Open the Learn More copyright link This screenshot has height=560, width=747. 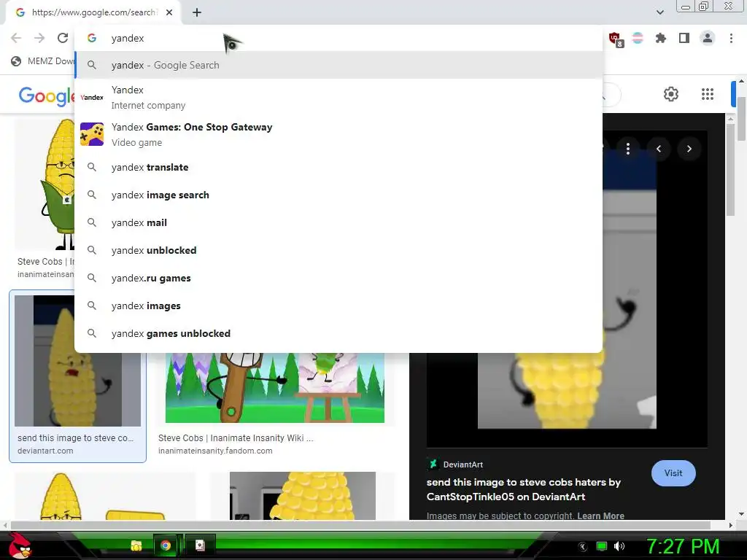pyautogui.click(x=601, y=516)
